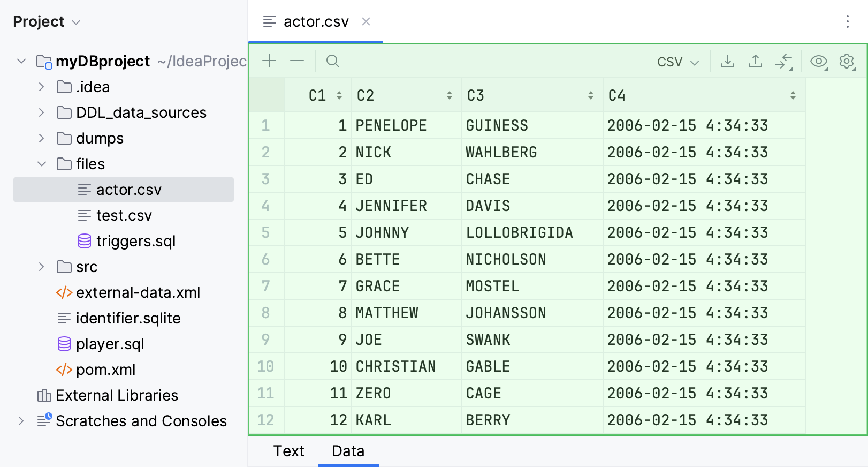Switch to the Text tab
868x467 pixels.
288,451
